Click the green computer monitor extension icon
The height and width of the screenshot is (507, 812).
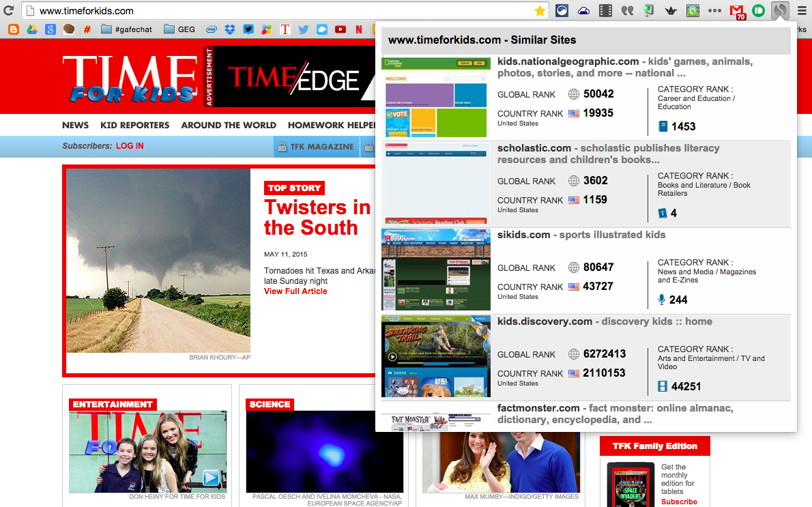point(649,11)
